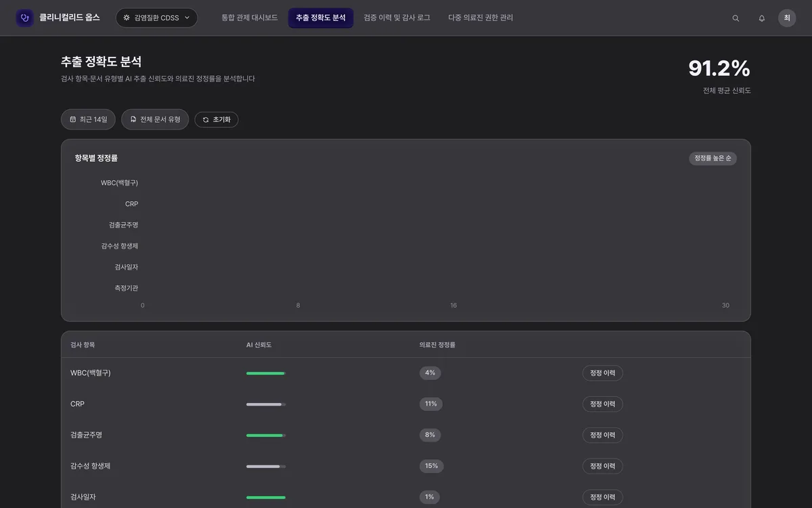The height and width of the screenshot is (508, 812).
Task: Click WBC(백혈구) label in chart
Action: [x=119, y=183]
